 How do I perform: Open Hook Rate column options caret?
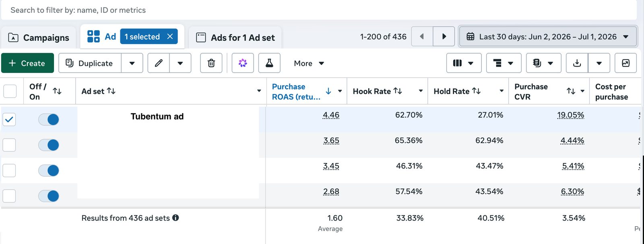click(421, 91)
